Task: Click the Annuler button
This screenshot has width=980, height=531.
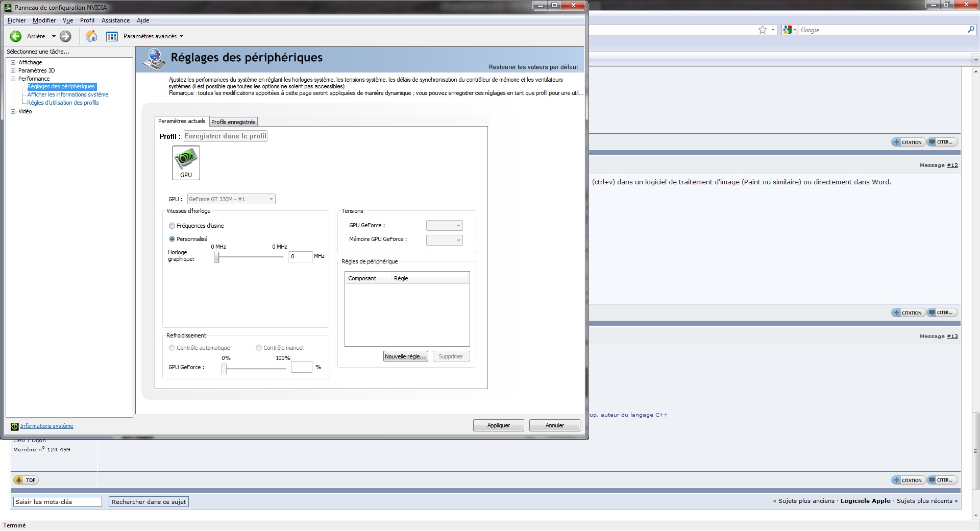Action: 555,425
